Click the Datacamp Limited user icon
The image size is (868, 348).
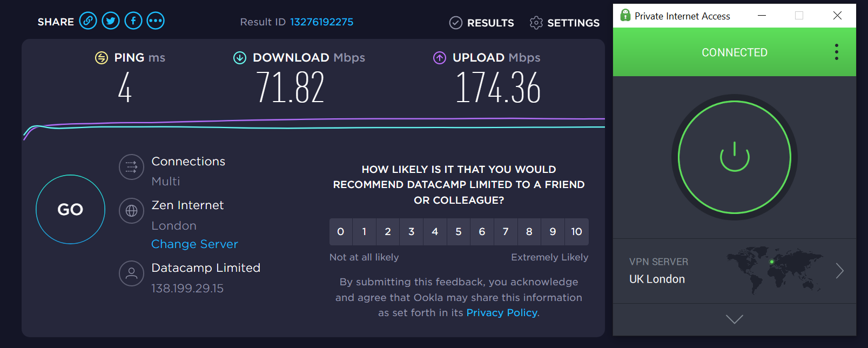click(x=131, y=273)
